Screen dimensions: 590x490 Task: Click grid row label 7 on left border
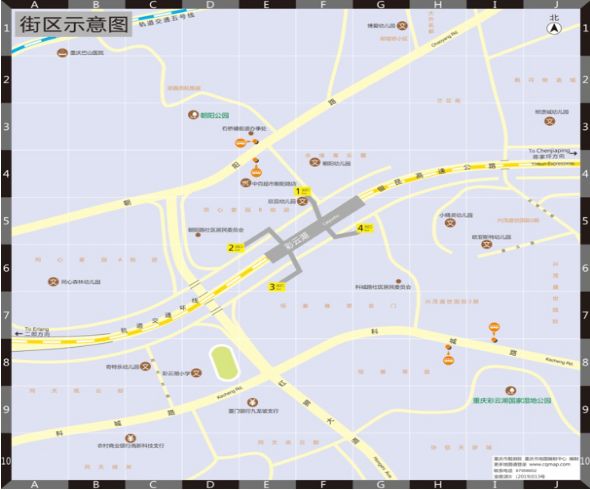[6, 315]
